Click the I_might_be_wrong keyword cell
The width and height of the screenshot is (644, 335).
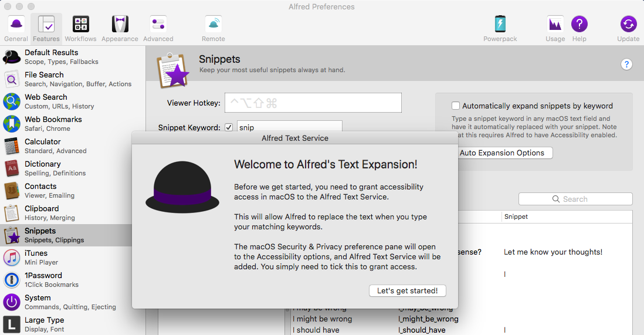tap(428, 319)
